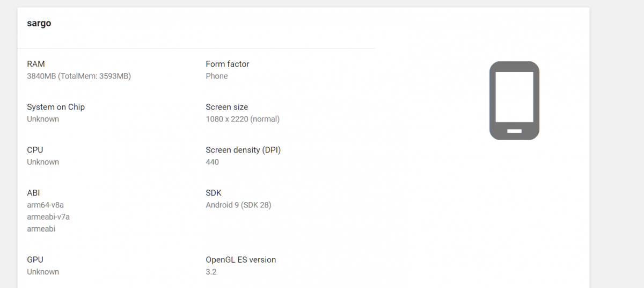Click the Form factor label
This screenshot has height=288, width=644.
pos(228,64)
